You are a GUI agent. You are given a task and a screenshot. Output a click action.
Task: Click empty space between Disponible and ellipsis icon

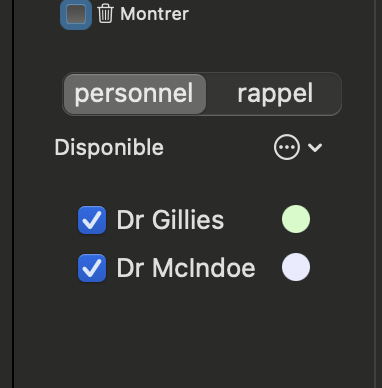[218, 147]
